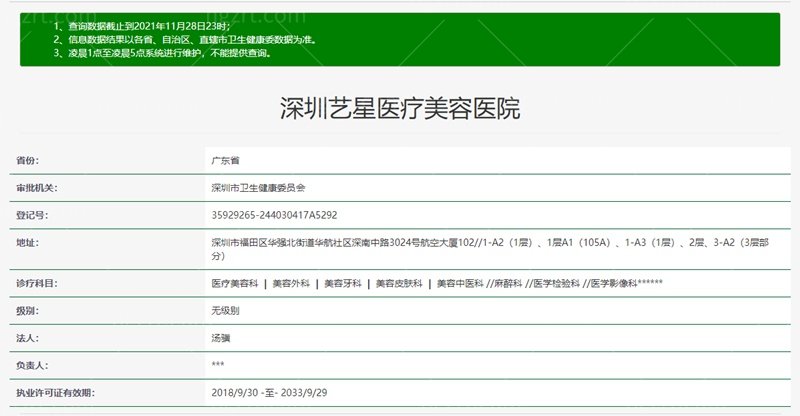Click the hospital title 深圳艺星医疗美容医院
The width and height of the screenshot is (800, 416).
pyautogui.click(x=400, y=109)
